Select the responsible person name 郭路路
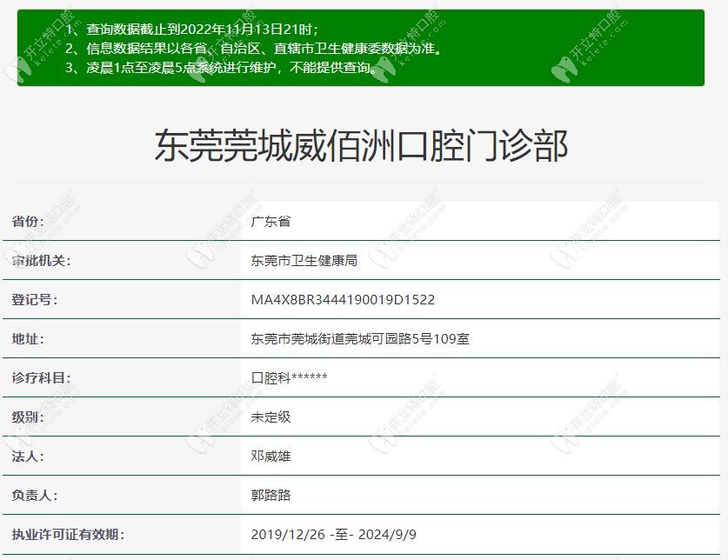Screen dimensions: 728x560 pos(270,496)
